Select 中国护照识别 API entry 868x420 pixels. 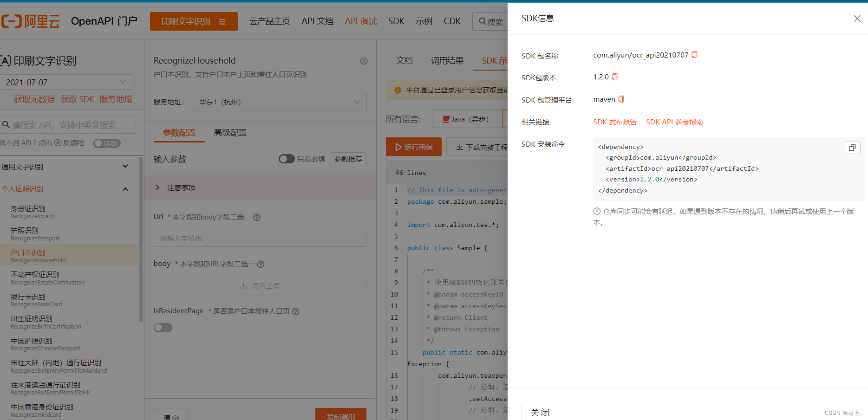pos(70,344)
